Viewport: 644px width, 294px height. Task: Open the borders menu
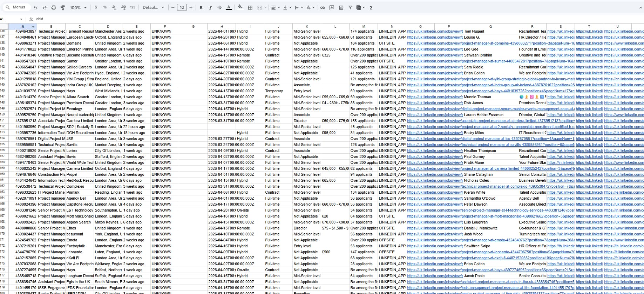click(250, 7)
